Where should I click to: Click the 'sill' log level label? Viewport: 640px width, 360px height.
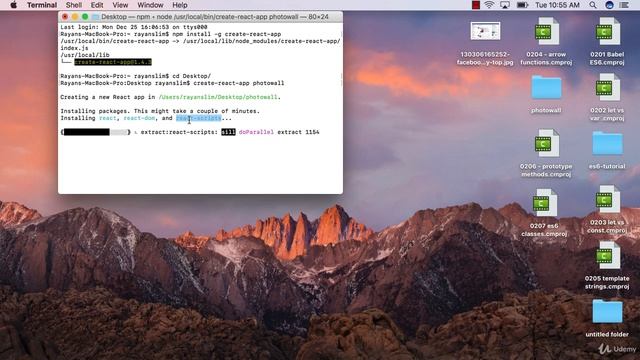(229, 132)
